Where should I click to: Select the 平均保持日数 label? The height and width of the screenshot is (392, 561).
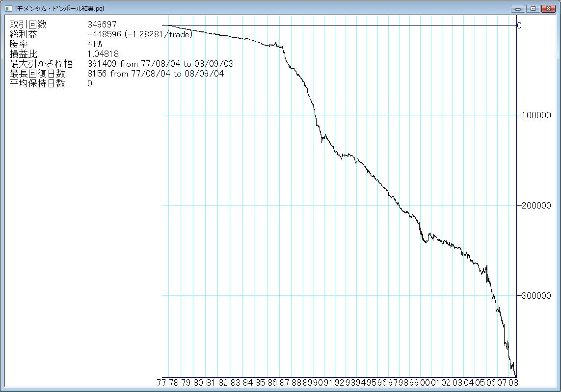(x=37, y=83)
